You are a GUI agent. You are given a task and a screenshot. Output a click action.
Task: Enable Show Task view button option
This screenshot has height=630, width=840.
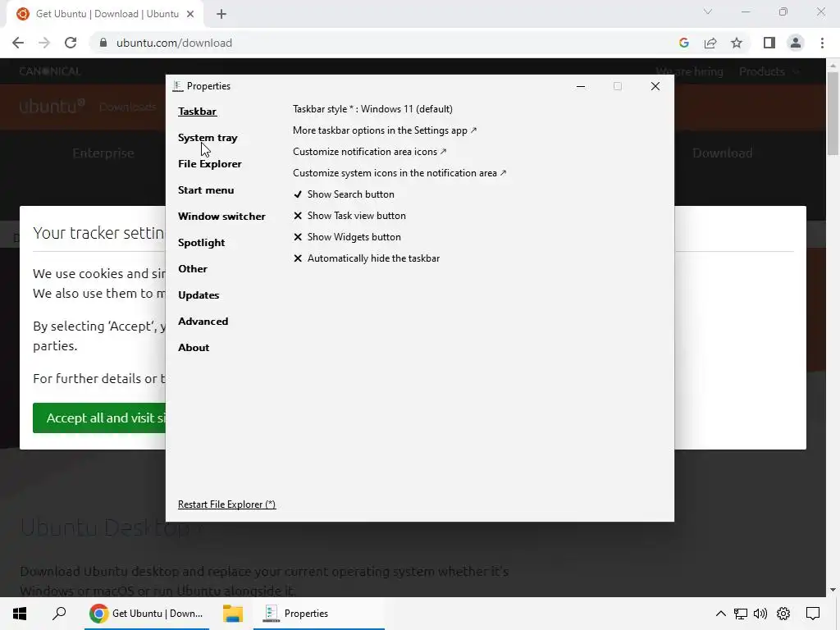click(349, 216)
